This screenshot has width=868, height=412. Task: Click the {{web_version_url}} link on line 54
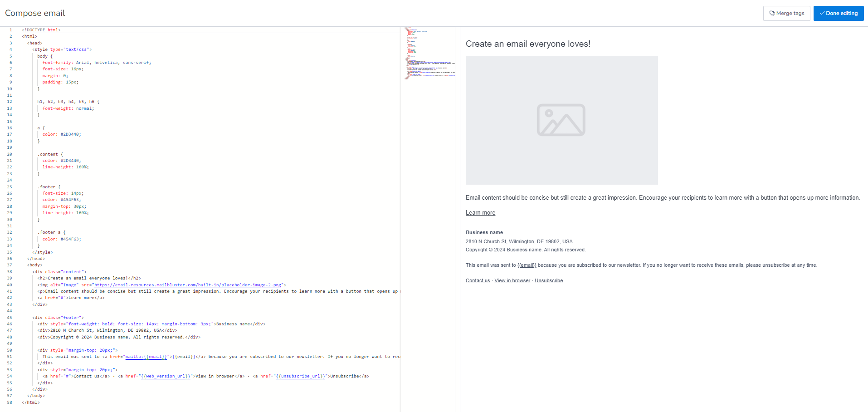(x=165, y=376)
